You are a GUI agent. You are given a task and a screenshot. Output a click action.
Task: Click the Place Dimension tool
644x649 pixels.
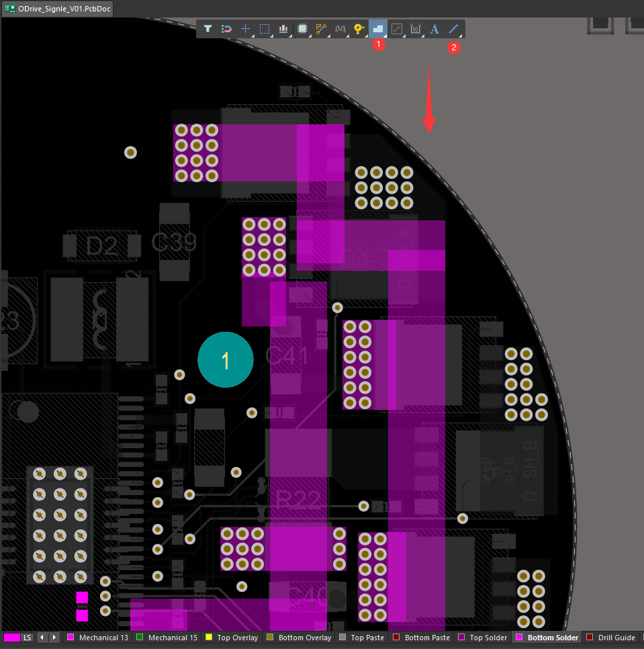415,29
